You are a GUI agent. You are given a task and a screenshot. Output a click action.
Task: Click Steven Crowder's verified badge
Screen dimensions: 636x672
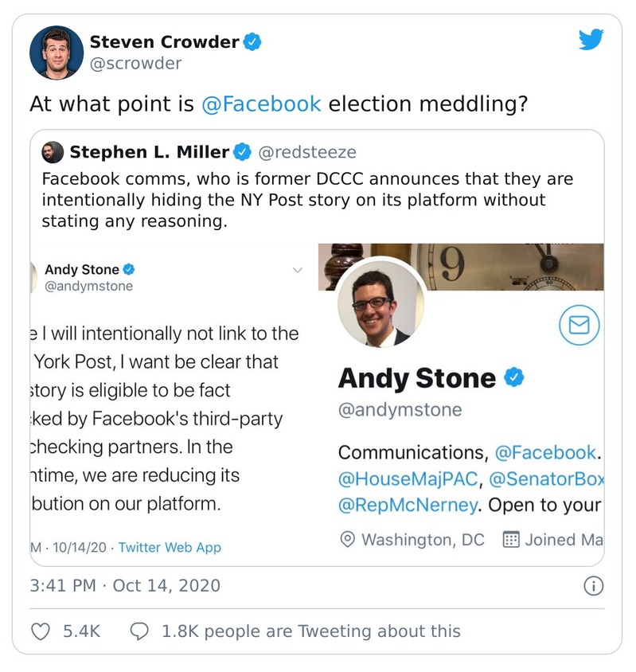[253, 41]
